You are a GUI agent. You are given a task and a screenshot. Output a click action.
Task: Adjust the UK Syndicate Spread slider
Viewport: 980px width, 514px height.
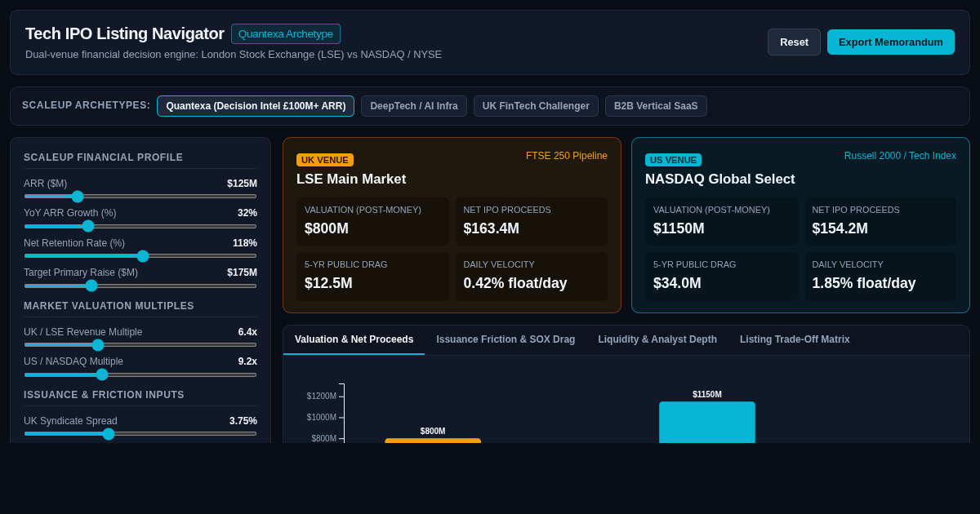click(140, 433)
